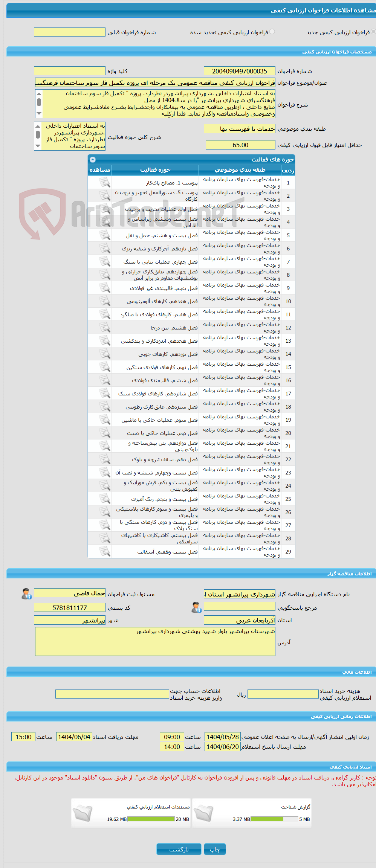The width and height of the screenshot is (376, 868).
Task: Click down arrow of شرح کلی حوزه فعالیت scrollbar
Action: point(38,146)
